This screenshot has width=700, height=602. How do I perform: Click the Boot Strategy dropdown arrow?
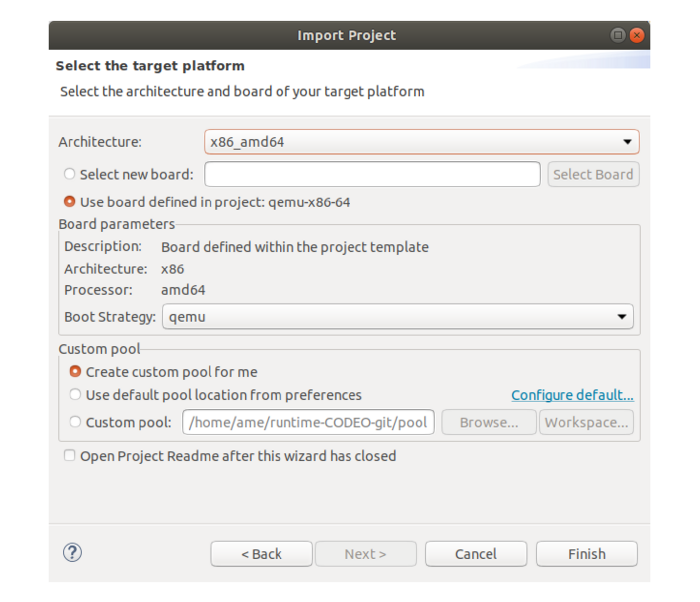tap(622, 316)
